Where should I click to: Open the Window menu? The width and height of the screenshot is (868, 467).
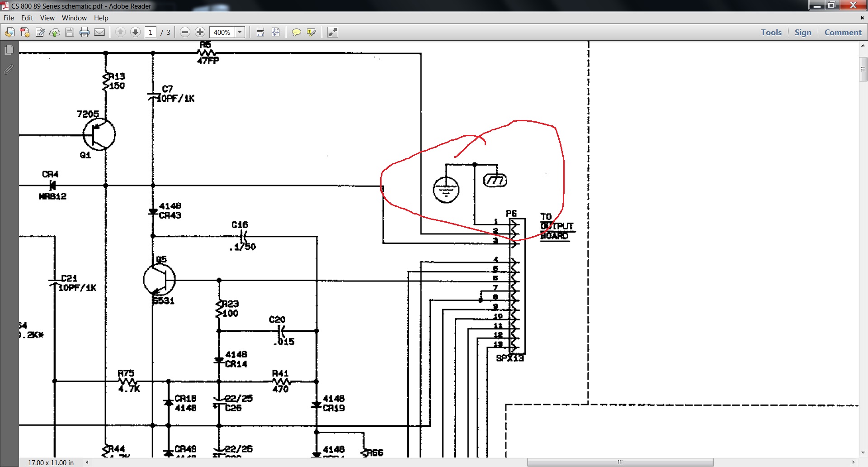click(74, 18)
